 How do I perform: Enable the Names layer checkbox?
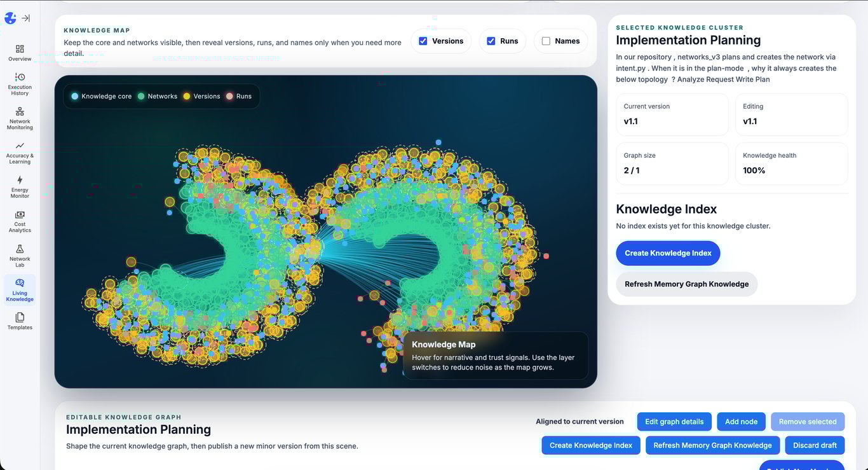(545, 41)
